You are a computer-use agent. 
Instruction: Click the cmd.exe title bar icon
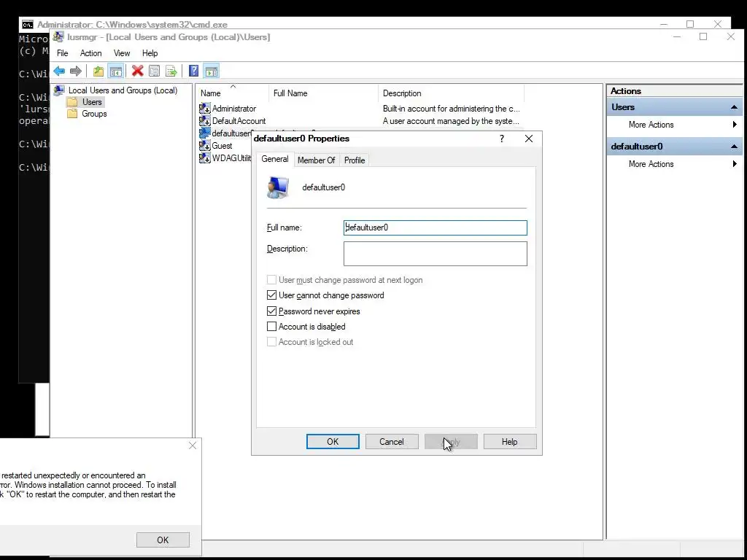tap(27, 25)
